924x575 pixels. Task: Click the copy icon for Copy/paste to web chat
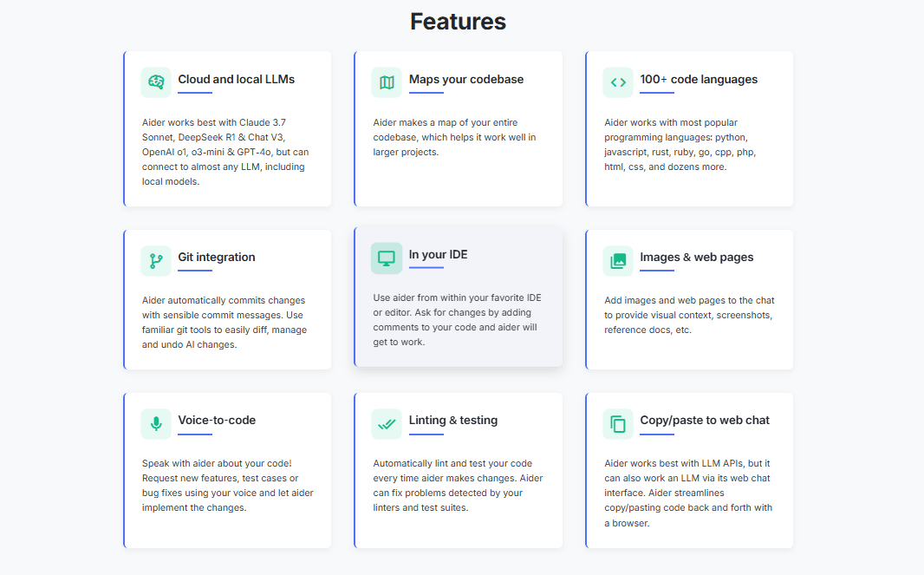coord(618,423)
